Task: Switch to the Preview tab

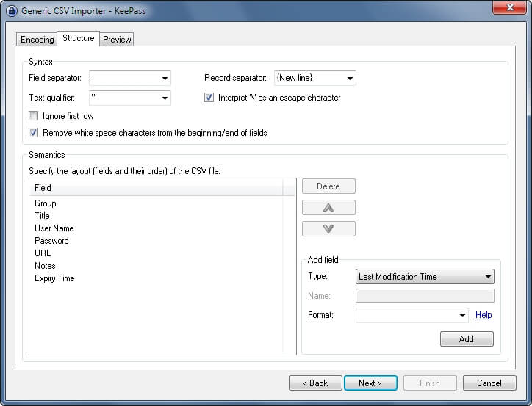Action: [x=117, y=40]
